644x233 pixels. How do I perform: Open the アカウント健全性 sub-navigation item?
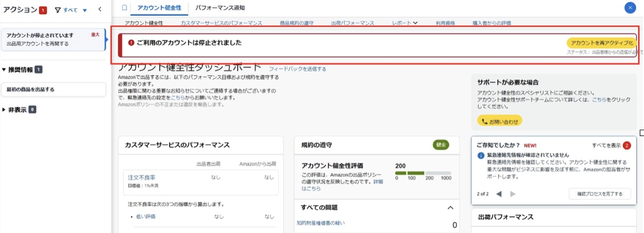[144, 23]
